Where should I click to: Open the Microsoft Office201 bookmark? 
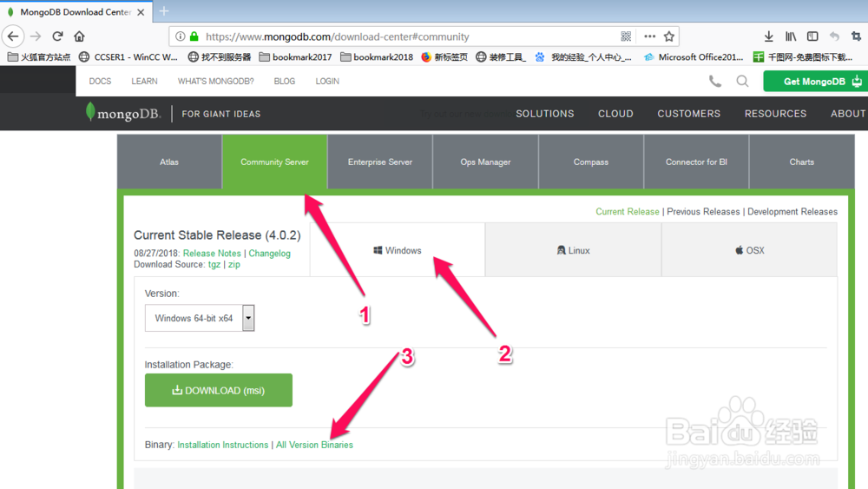pyautogui.click(x=693, y=56)
